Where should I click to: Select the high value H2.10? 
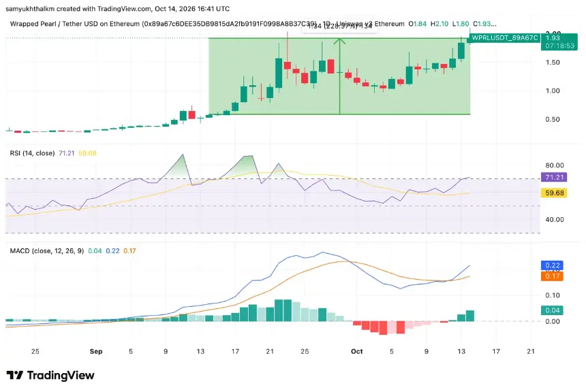click(x=439, y=24)
